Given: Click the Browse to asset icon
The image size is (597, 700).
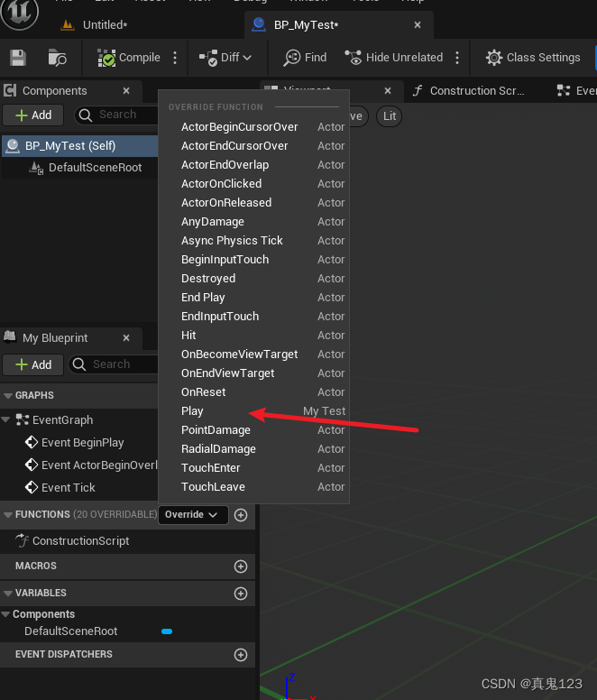Looking at the screenshot, I should (57, 58).
